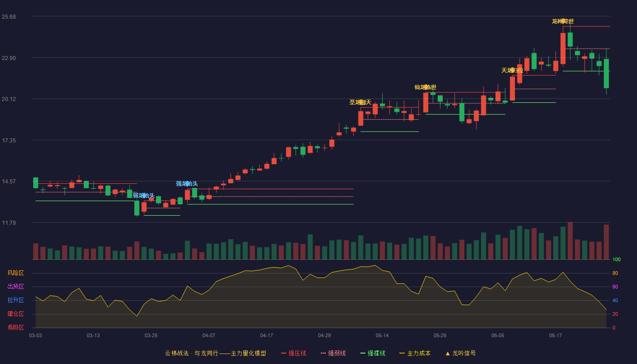
Task: Click the last green candlestick on the chart
Action: [x=606, y=73]
